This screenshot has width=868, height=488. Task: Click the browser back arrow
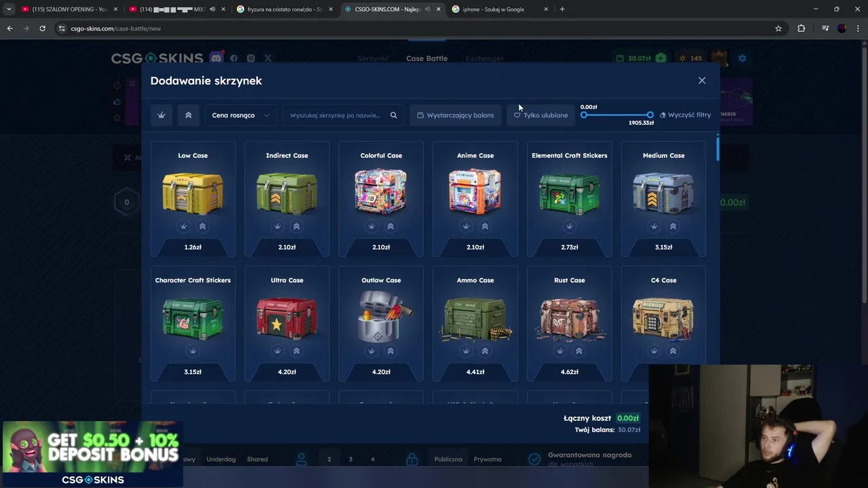(x=9, y=28)
